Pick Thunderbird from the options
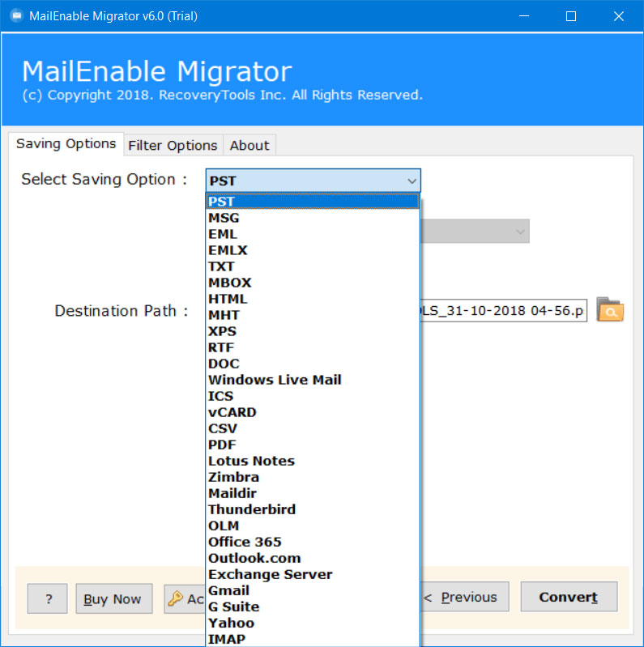 [x=313, y=509]
